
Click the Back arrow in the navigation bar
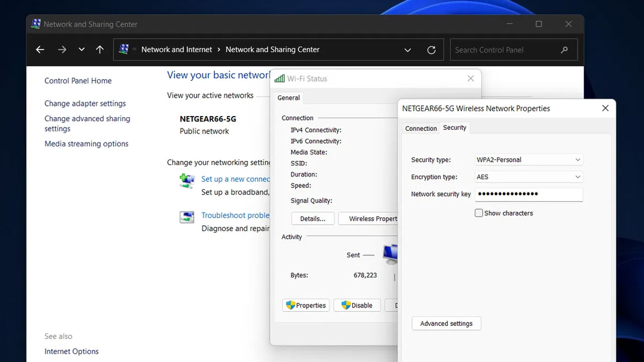click(x=40, y=50)
